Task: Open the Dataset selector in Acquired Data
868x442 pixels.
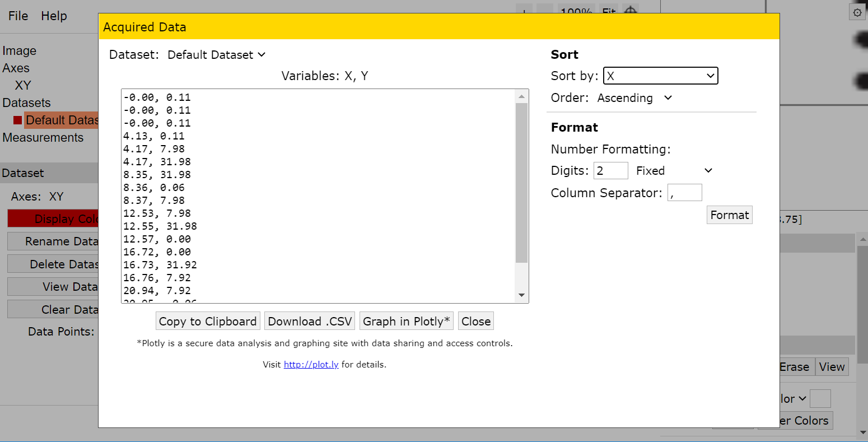Action: 217,54
